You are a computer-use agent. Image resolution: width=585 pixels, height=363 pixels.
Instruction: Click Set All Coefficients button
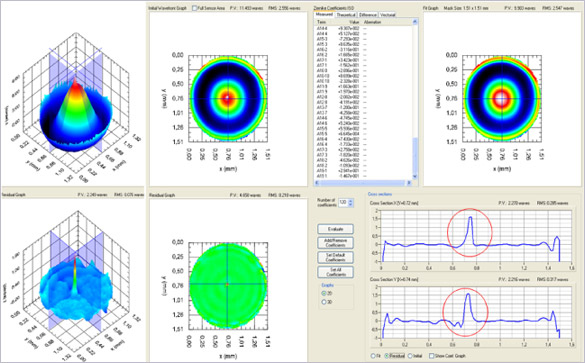(335, 272)
